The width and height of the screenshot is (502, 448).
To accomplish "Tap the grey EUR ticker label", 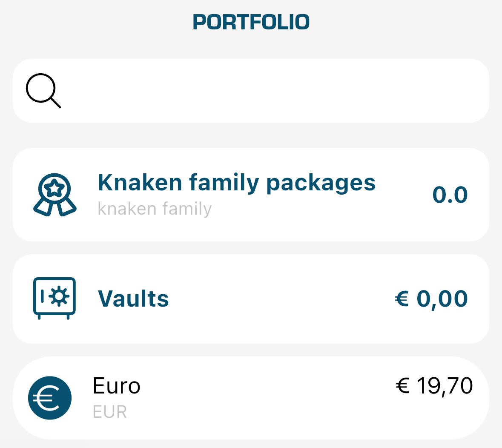I will (110, 412).
